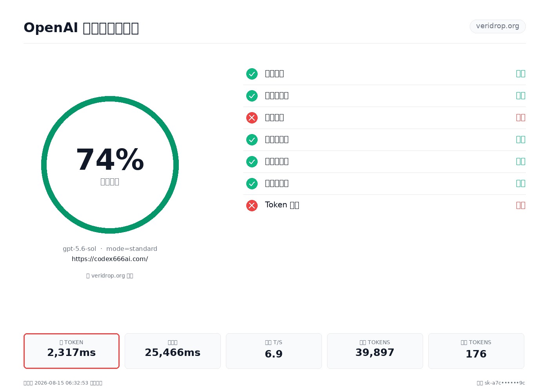Click the green check icon just above the Token row
Image resolution: width=549 pixels, height=392 pixels.
tap(252, 183)
